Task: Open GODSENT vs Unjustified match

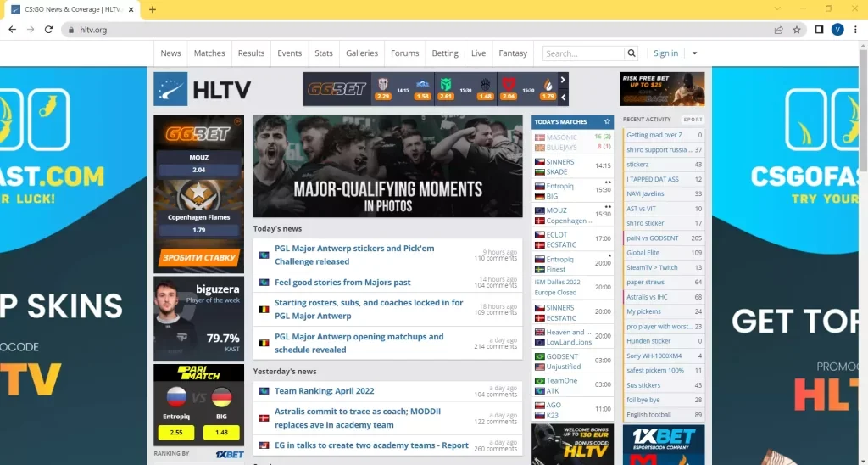Action: [x=572, y=361]
